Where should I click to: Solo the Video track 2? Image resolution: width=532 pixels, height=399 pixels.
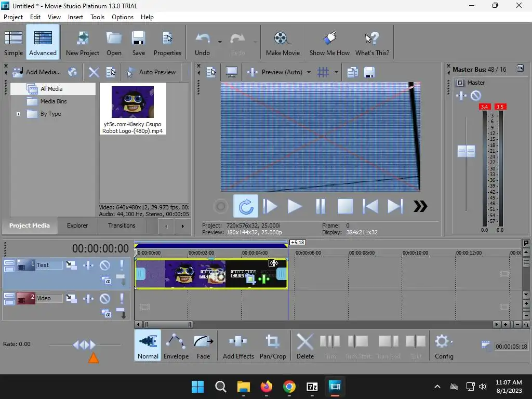(x=122, y=299)
